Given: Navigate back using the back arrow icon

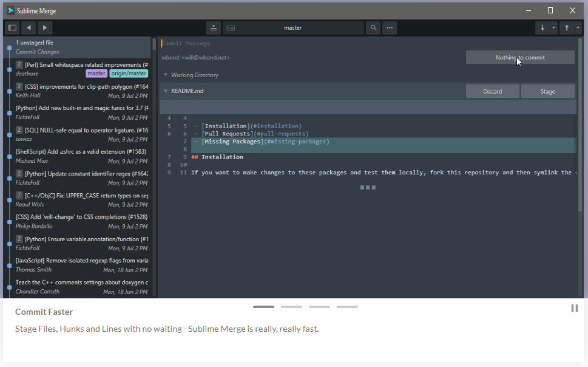Looking at the screenshot, I should [28, 27].
